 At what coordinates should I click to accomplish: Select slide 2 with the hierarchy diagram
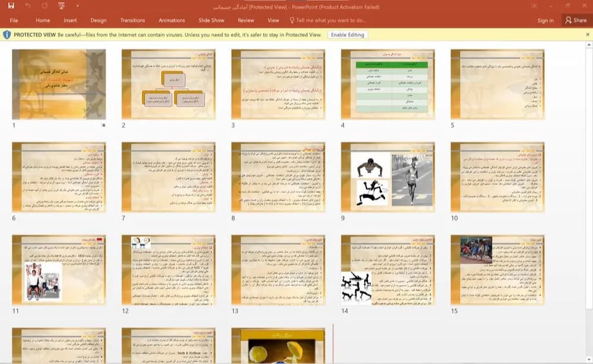click(168, 84)
